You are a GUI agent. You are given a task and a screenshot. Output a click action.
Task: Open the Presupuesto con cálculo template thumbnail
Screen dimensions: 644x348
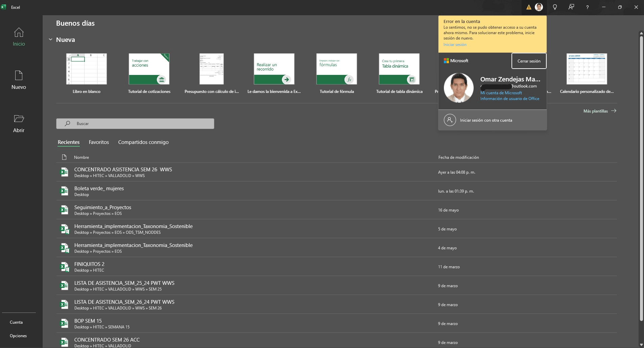click(212, 69)
